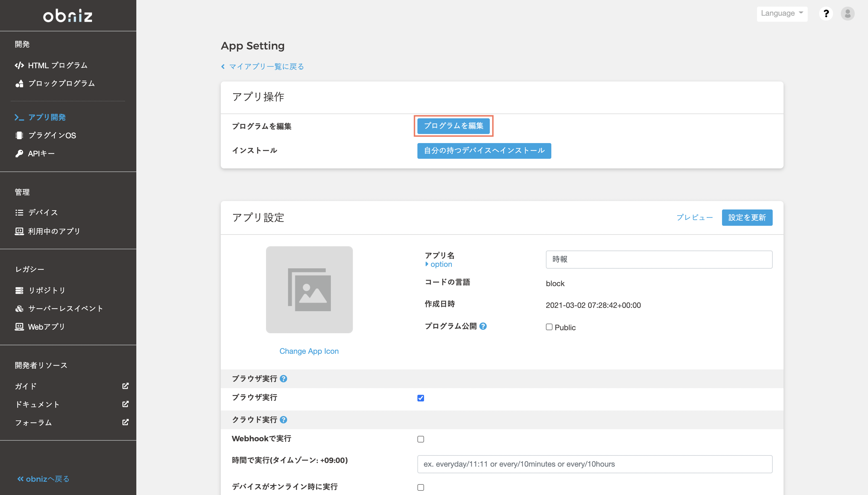The width and height of the screenshot is (868, 495).
Task: Open the user profile icon
Action: [848, 14]
